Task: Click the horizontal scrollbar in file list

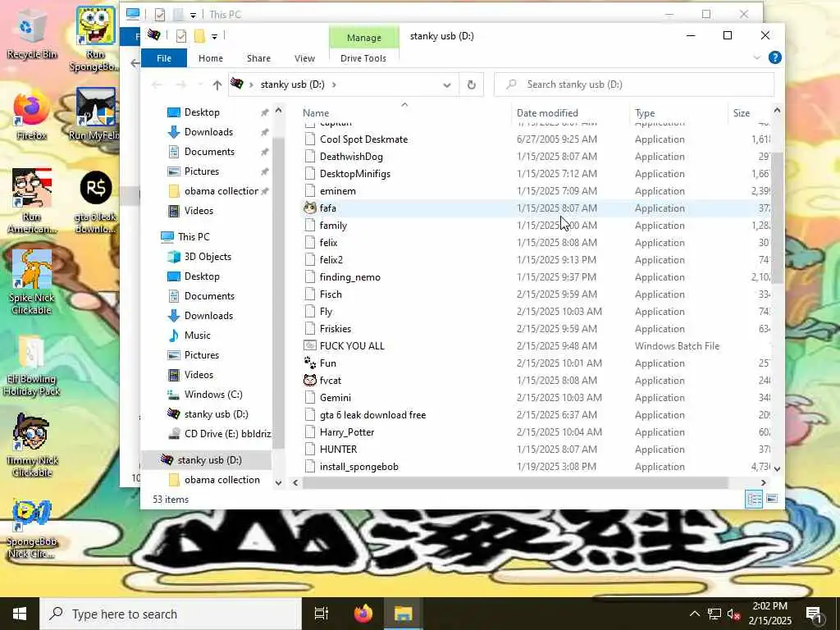Action: (515, 482)
